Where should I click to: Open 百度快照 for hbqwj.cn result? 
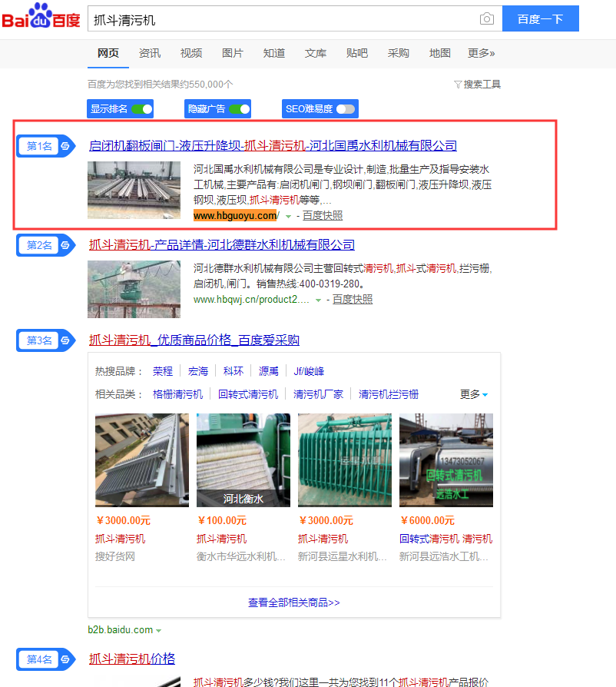pyautogui.click(x=353, y=300)
